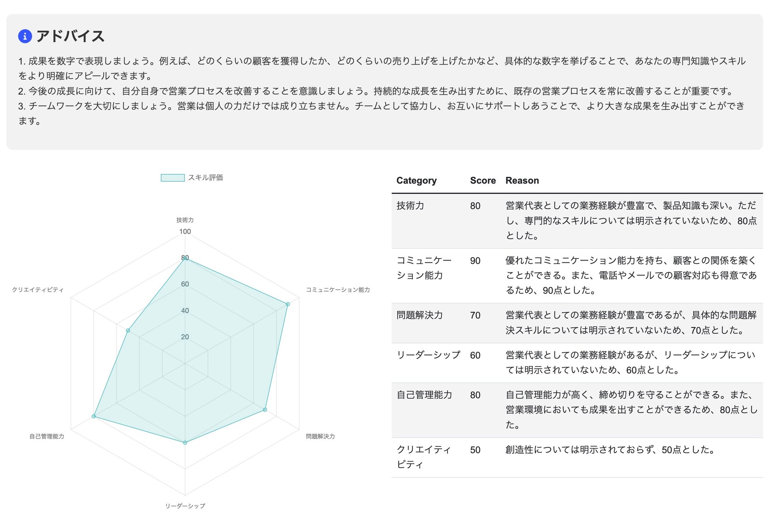The height and width of the screenshot is (532, 768).
Task: Click the アドバイス heading text
Action: point(71,36)
